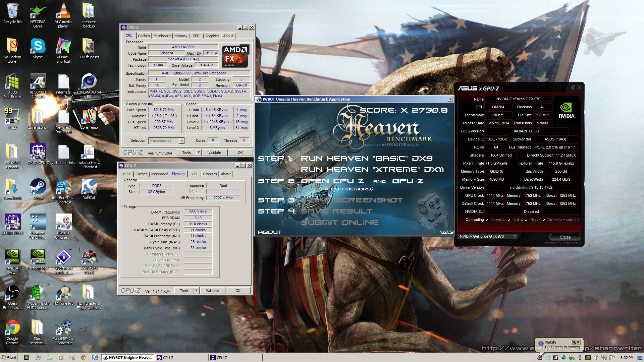Image resolution: width=644 pixels, height=362 pixels.
Task: Open the Recycle Bin desktop icon
Action: point(12,13)
